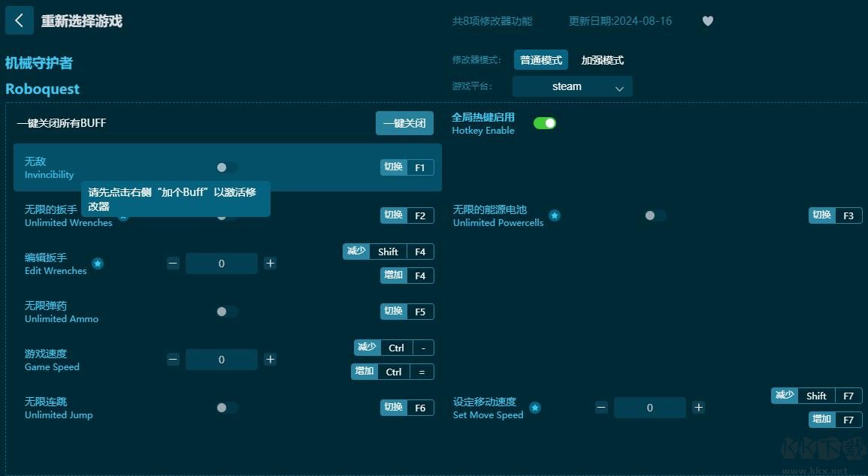Click the star Buff icon beside Edit Wrenches

tap(98, 264)
